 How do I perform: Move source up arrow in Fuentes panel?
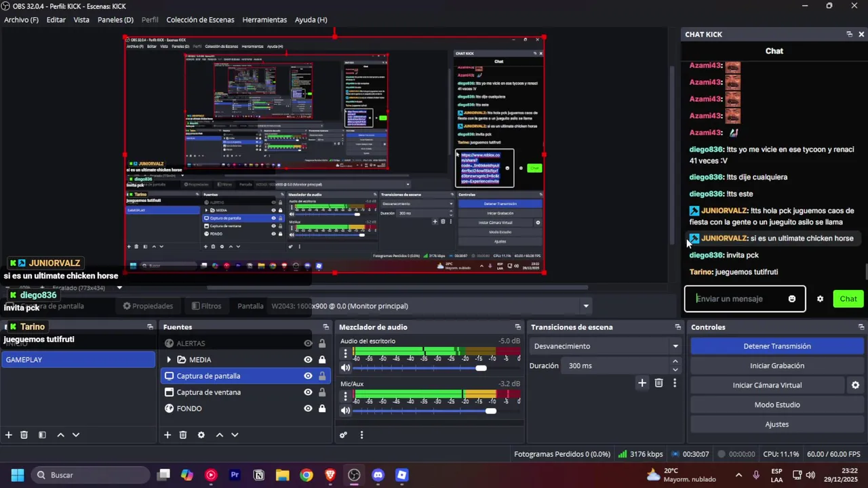click(x=220, y=435)
